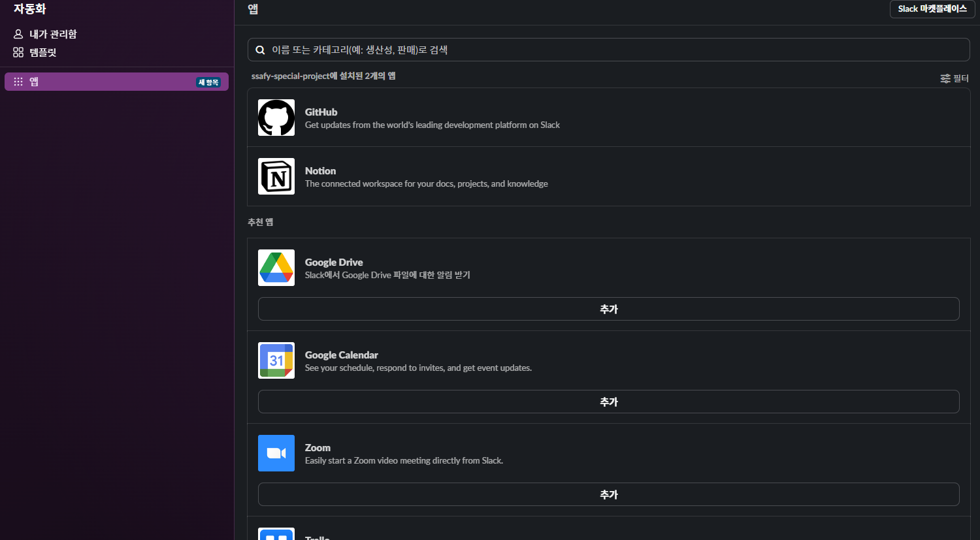Click the Google Drive app icon
The image size is (980, 540).
point(276,268)
